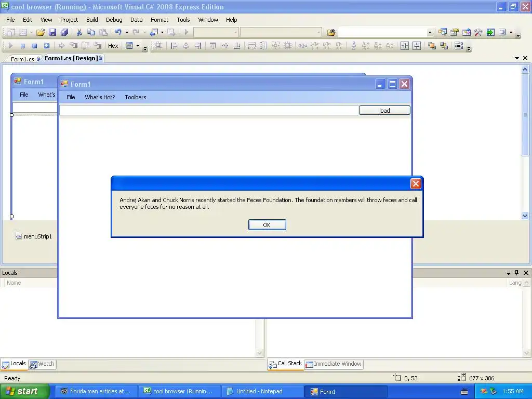The image size is (532, 399).
Task: Click the designer scroll-up arrow
Action: [x=525, y=69]
